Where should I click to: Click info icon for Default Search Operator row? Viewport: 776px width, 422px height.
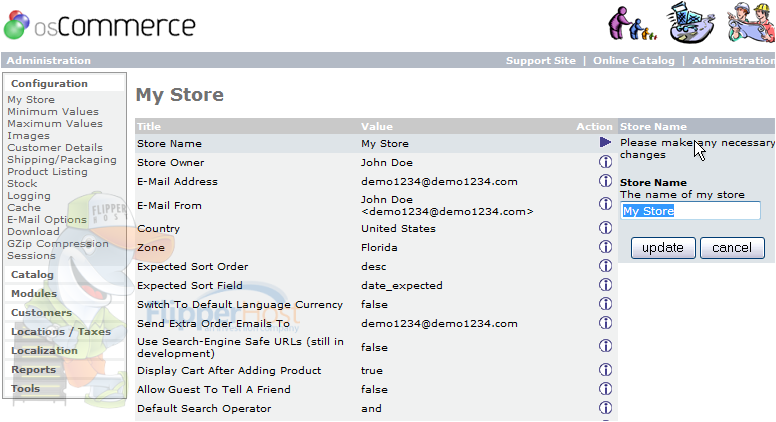point(605,408)
